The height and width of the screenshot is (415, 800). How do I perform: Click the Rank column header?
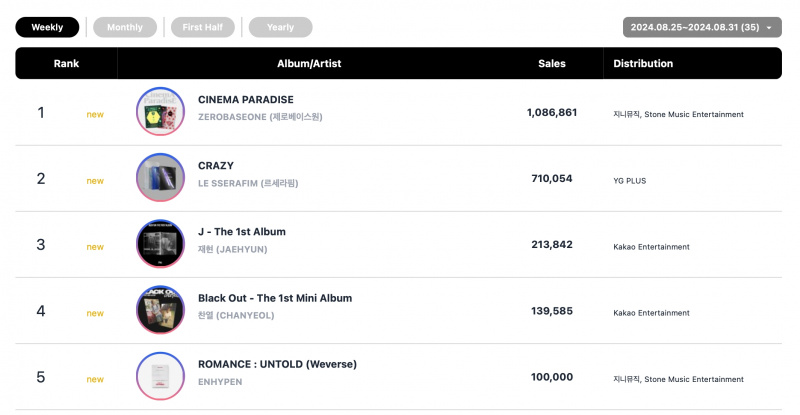coord(66,63)
